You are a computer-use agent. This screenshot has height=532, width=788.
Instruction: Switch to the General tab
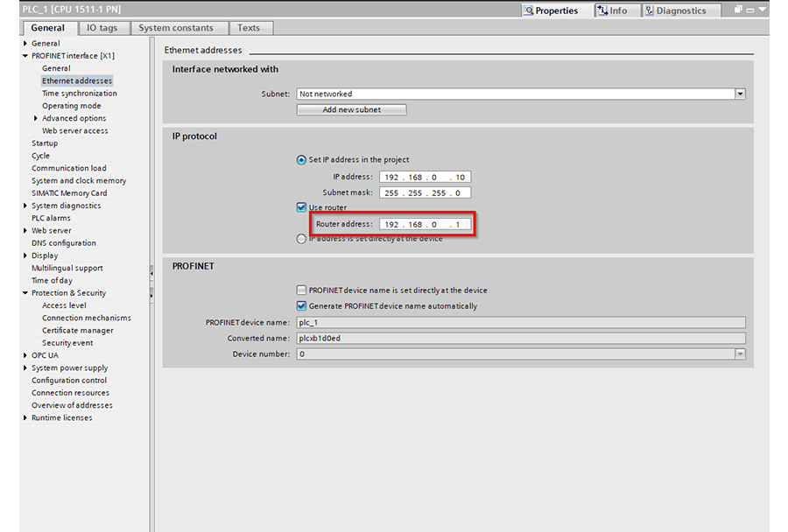pyautogui.click(x=48, y=28)
